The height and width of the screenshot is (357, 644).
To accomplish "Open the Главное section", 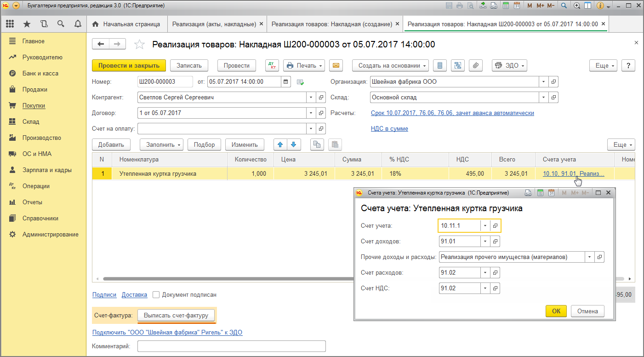I will [x=34, y=41].
